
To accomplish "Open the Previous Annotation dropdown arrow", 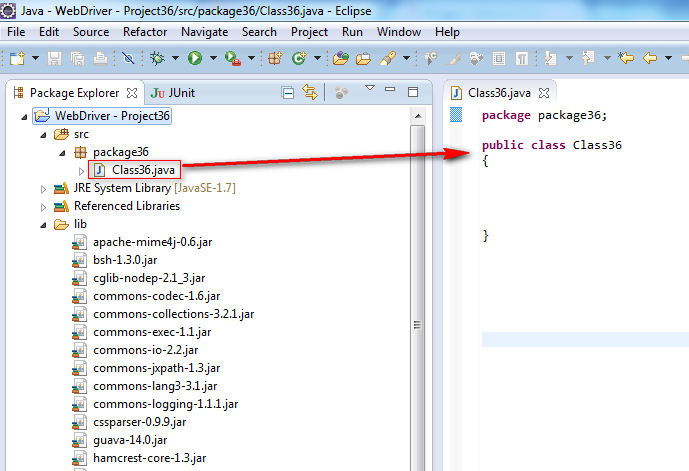I will point(607,58).
